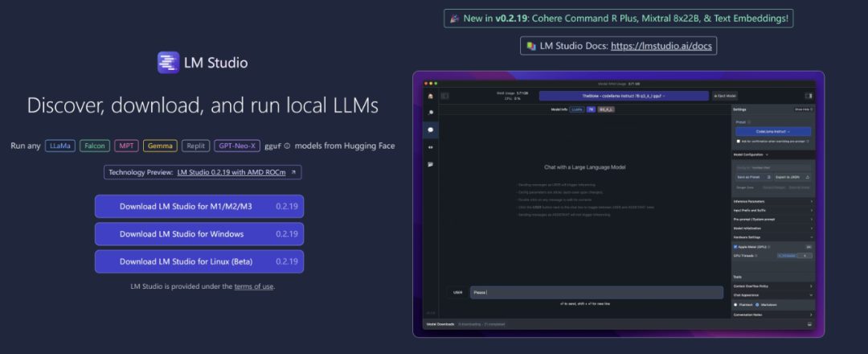The width and height of the screenshot is (868, 354).
Task: Open the Home icon in app sidebar
Action: 430,96
